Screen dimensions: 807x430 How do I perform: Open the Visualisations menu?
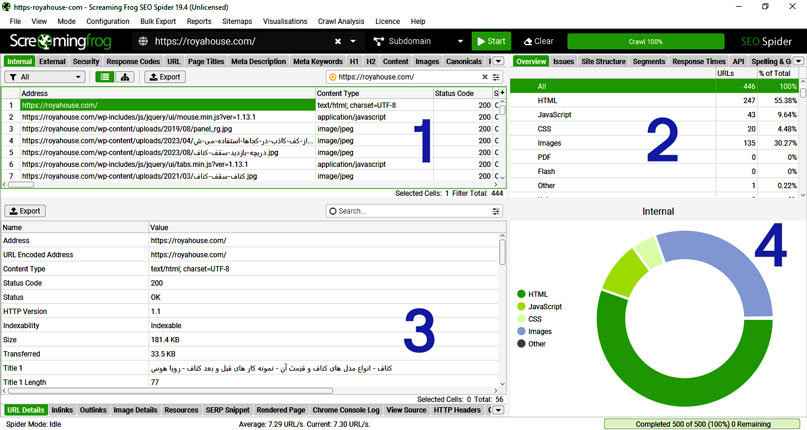click(x=285, y=21)
